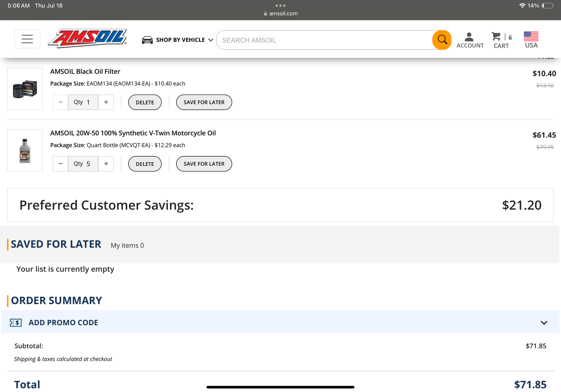Decrease motorcycle oil quantity with minus

(60, 164)
